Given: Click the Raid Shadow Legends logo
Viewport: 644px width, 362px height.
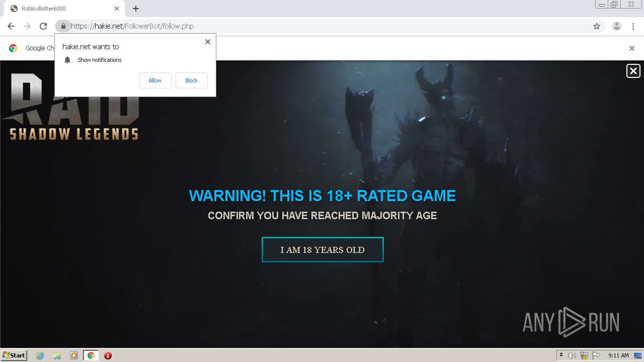Looking at the screenshot, I should tap(71, 106).
